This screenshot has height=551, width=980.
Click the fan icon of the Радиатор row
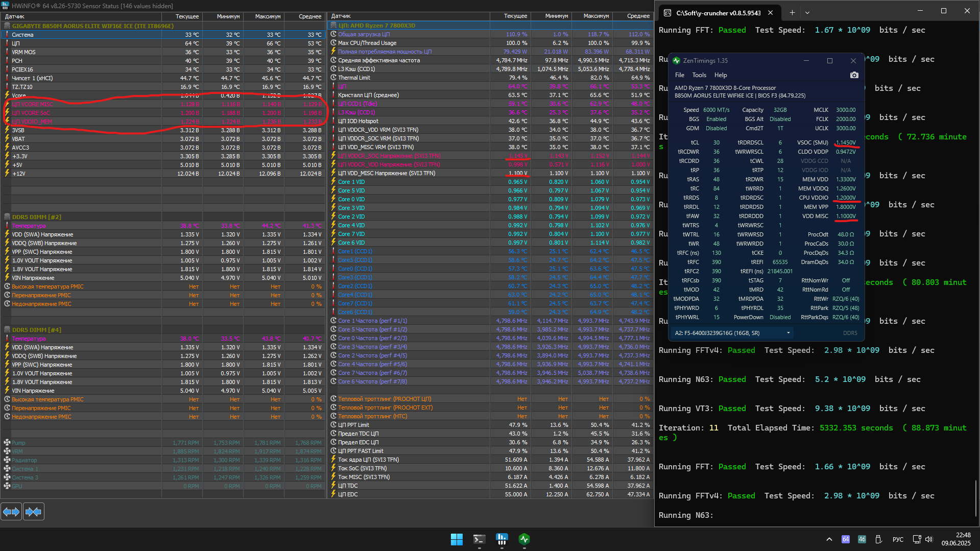point(7,460)
